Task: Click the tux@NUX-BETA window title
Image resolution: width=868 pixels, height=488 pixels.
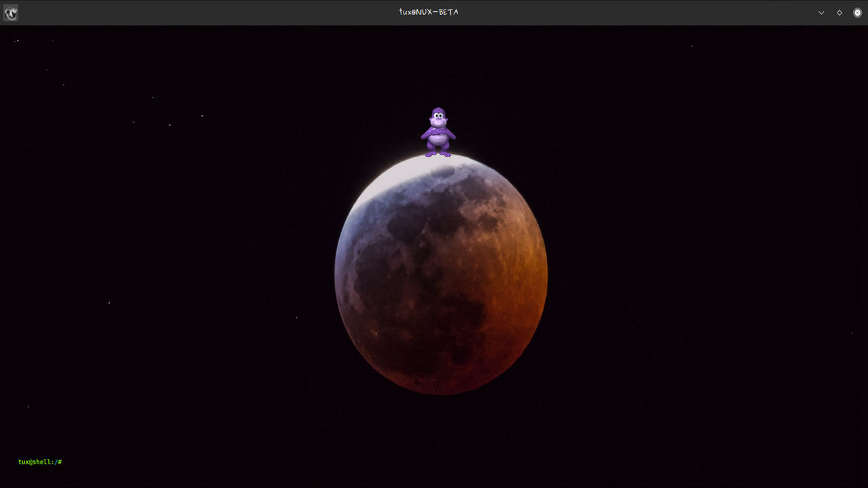Action: pyautogui.click(x=429, y=12)
